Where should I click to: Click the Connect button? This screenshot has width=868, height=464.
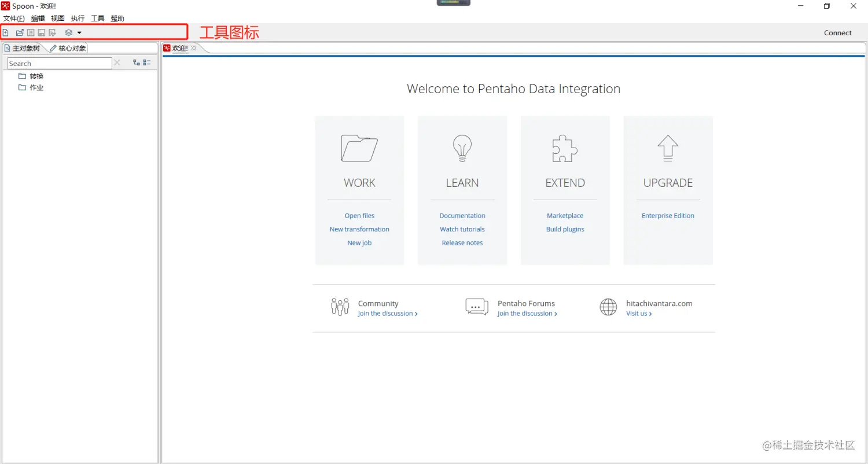pyautogui.click(x=838, y=33)
